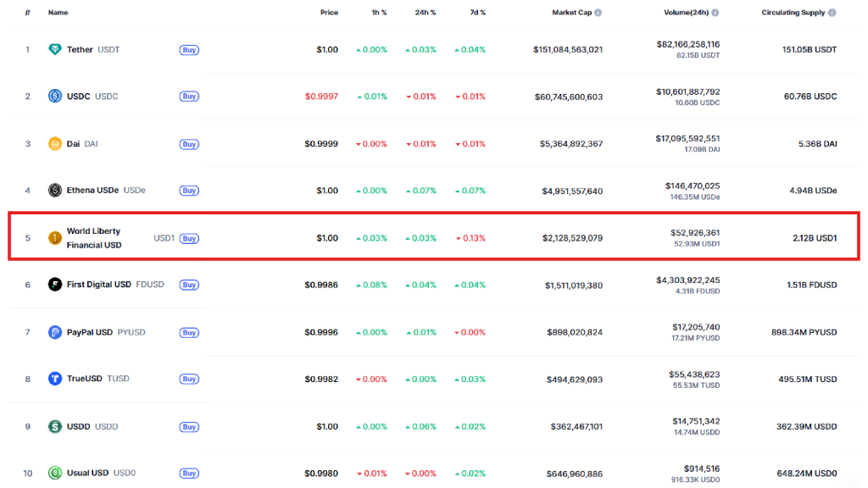Image resolution: width=868 pixels, height=488 pixels.
Task: Open the Ethena USDe name link
Action: pos(92,190)
